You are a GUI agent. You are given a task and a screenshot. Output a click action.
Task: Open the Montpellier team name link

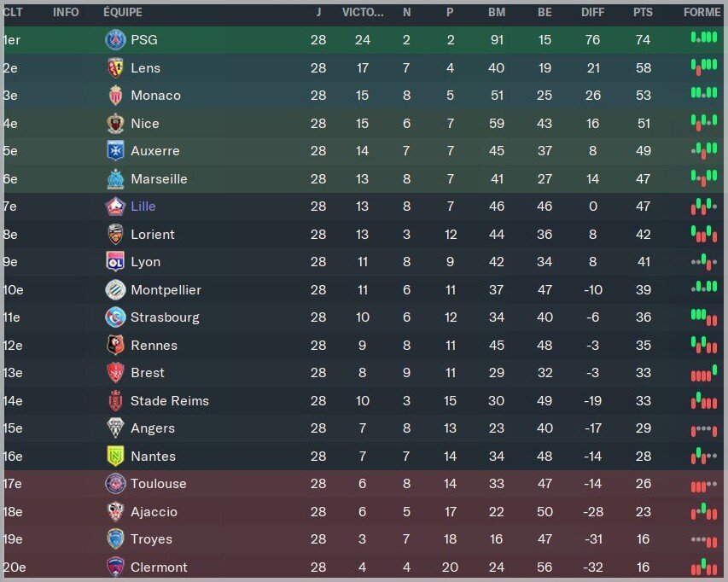click(x=166, y=290)
